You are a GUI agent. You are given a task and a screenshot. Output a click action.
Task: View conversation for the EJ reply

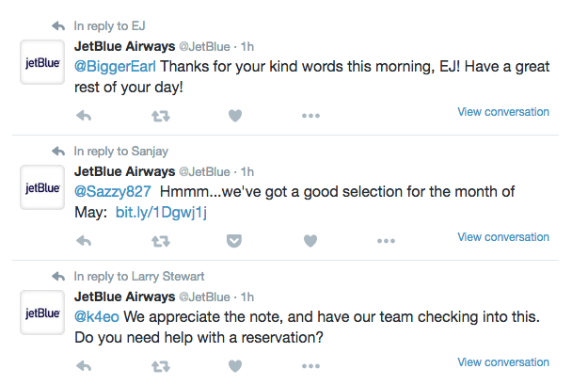click(502, 112)
